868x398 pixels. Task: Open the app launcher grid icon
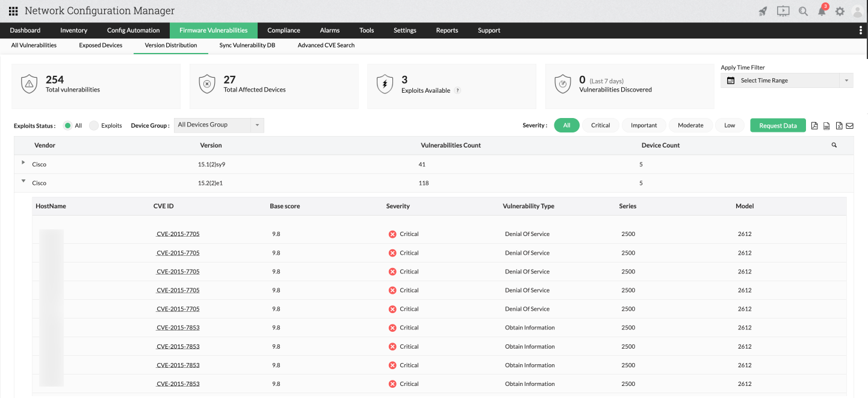[x=13, y=11]
